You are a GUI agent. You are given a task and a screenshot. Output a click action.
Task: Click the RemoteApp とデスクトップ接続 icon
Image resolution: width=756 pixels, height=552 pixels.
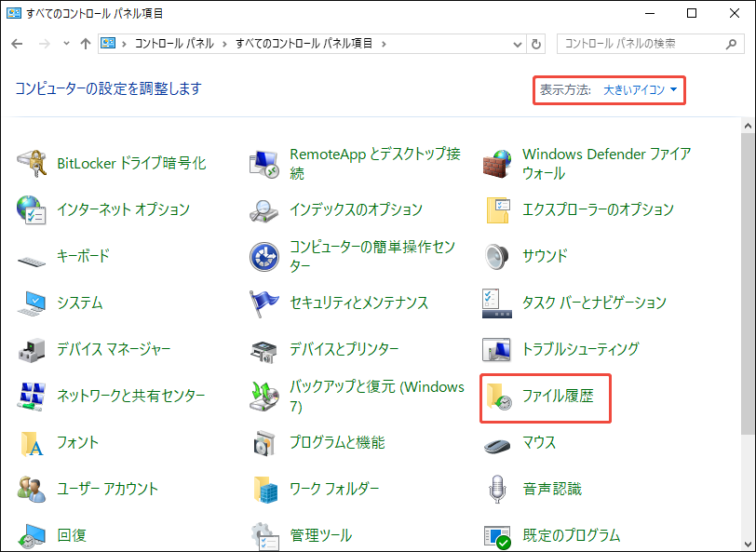click(264, 164)
